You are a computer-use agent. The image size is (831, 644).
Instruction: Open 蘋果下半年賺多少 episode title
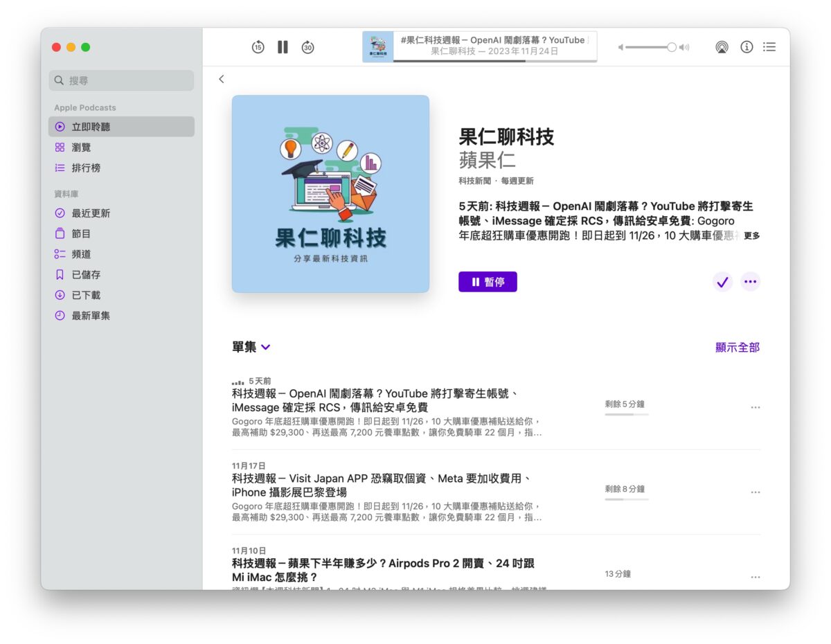click(x=383, y=570)
